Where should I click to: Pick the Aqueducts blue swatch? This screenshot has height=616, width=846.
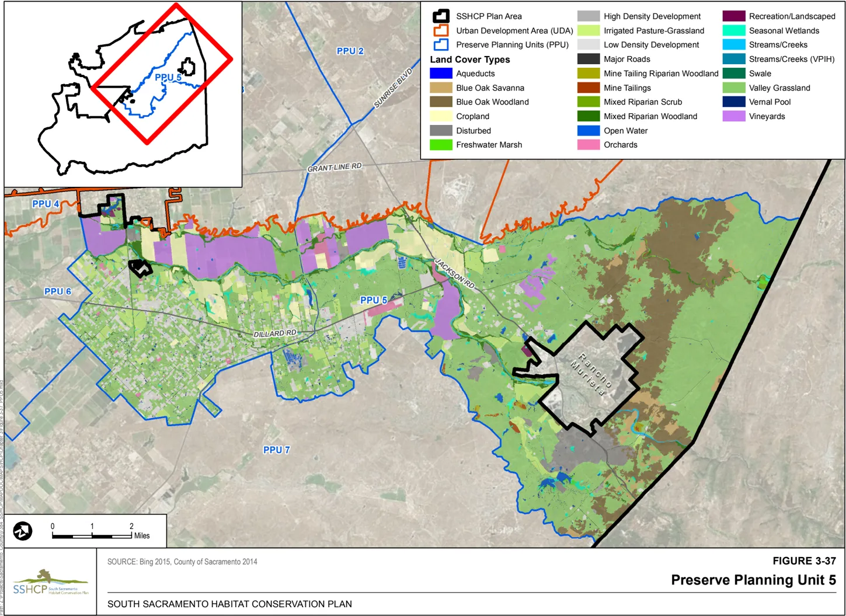point(441,74)
